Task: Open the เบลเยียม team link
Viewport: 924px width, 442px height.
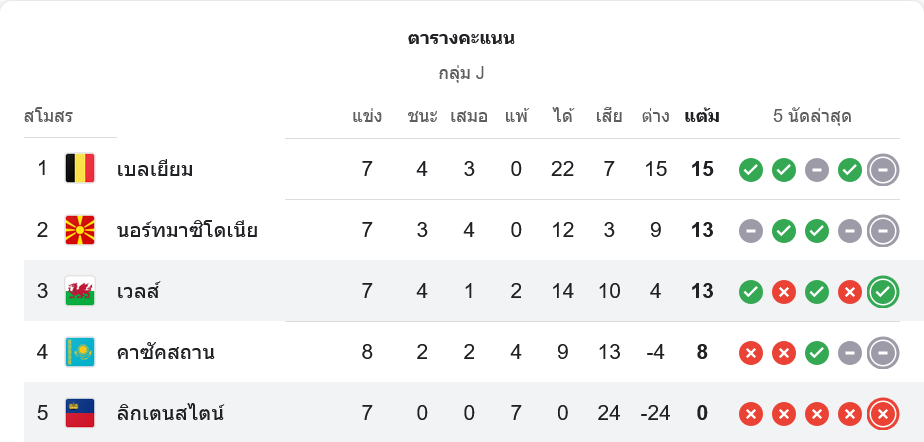Action: pyautogui.click(x=155, y=170)
